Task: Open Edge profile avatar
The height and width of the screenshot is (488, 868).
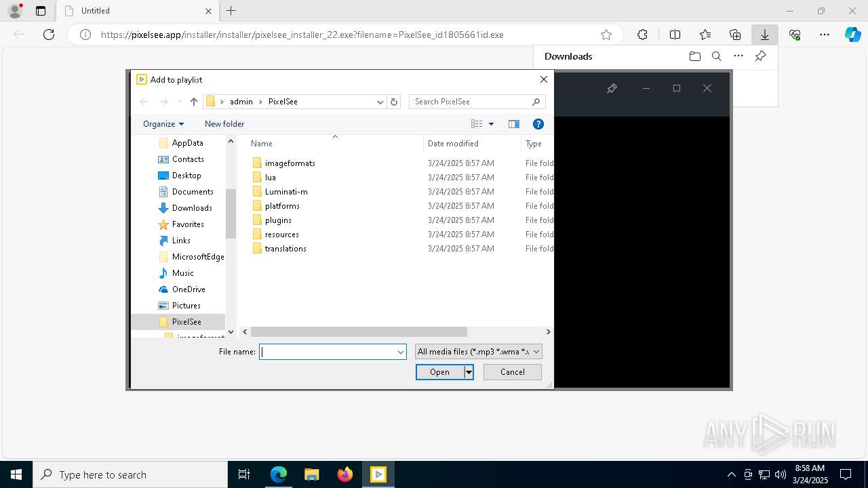Action: tap(14, 10)
